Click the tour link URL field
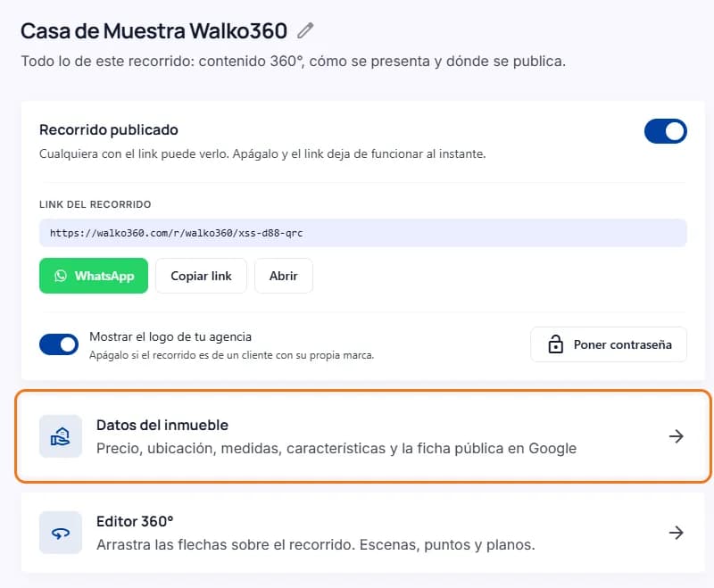The width and height of the screenshot is (714, 588). pyautogui.click(x=362, y=233)
